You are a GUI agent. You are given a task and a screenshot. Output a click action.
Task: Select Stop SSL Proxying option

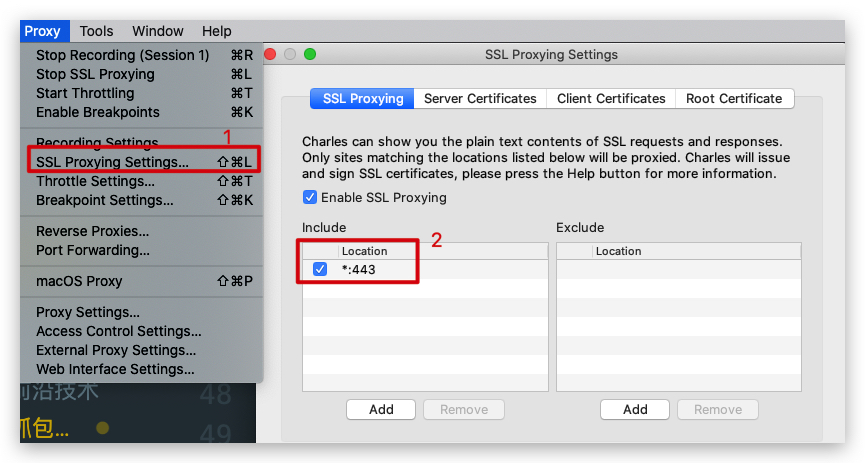[95, 74]
